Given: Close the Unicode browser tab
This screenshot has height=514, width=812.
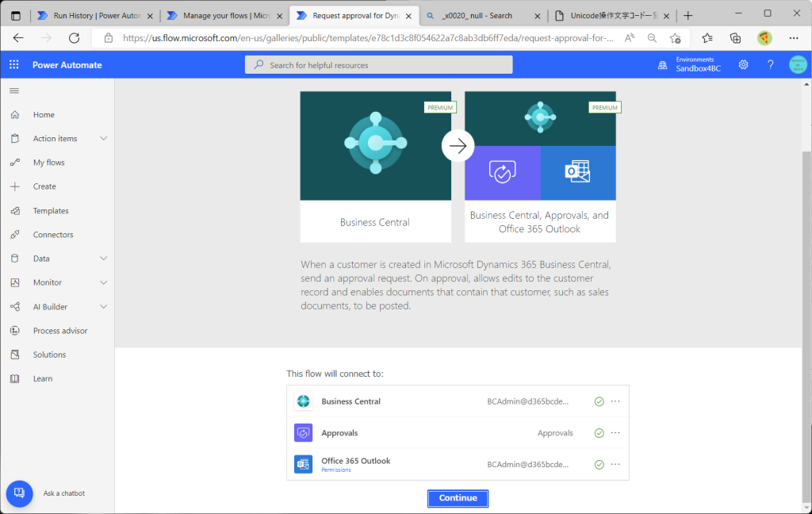Looking at the screenshot, I should click(x=666, y=16).
